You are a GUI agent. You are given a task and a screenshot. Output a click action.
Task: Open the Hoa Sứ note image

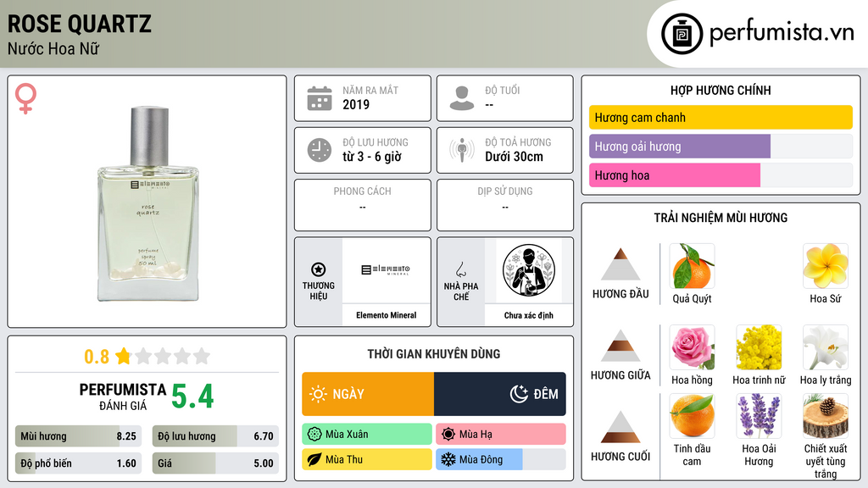(x=826, y=266)
